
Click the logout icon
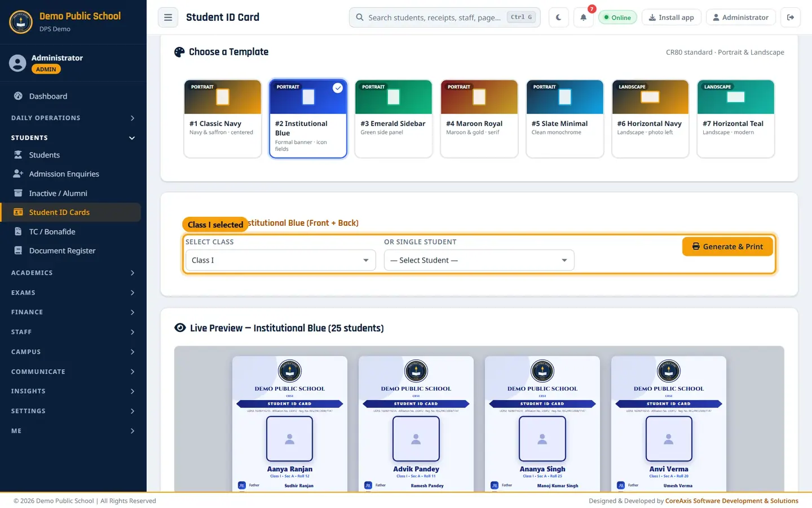click(791, 17)
